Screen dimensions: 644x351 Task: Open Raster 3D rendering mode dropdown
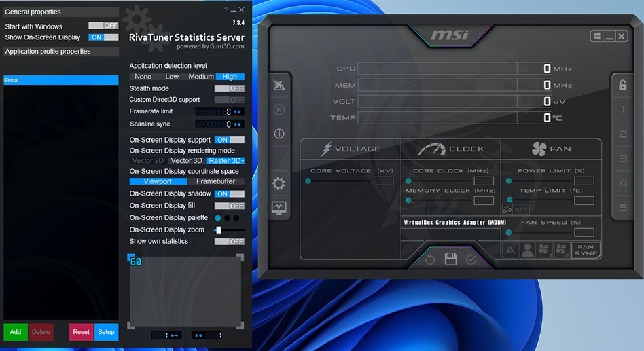click(x=226, y=160)
